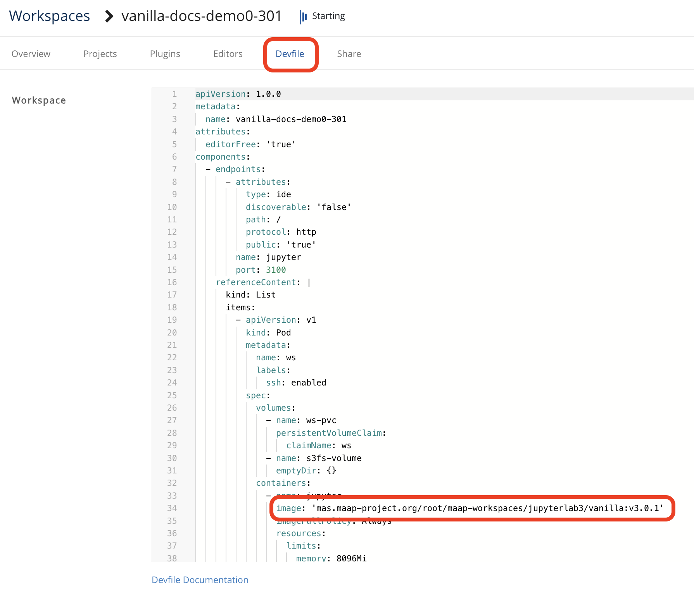This screenshot has width=694, height=616.
Task: Click line number 16 in the gutter
Action: click(x=172, y=282)
